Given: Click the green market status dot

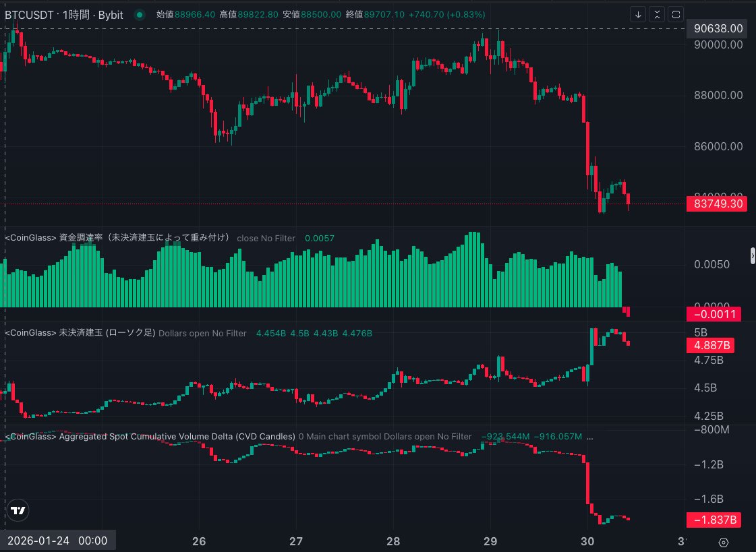Looking at the screenshot, I should tap(140, 15).
